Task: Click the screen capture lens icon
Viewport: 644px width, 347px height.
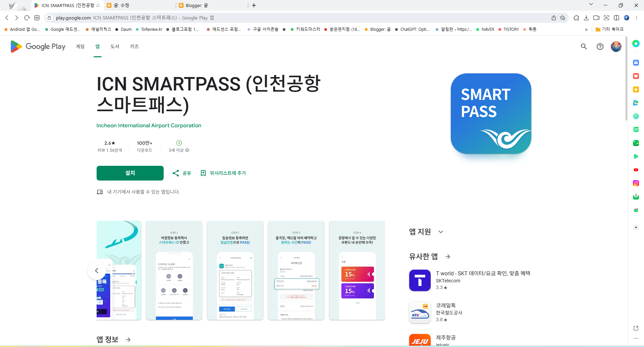Action: tap(607, 18)
